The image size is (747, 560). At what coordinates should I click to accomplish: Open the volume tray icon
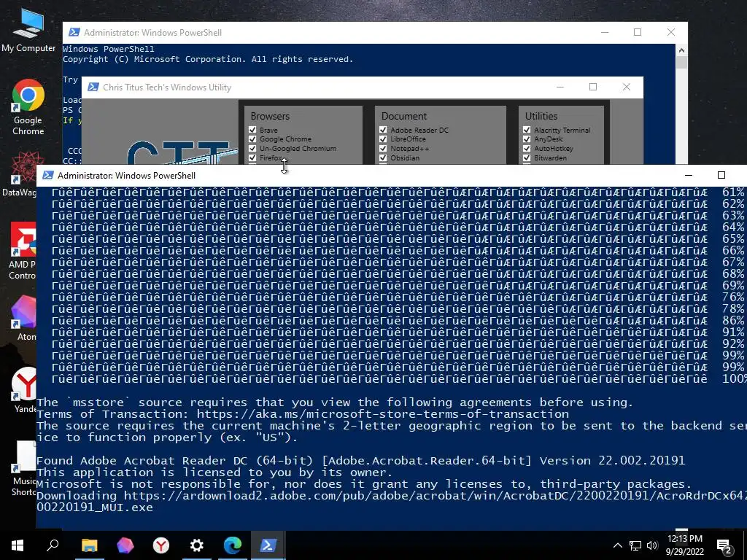(652, 545)
